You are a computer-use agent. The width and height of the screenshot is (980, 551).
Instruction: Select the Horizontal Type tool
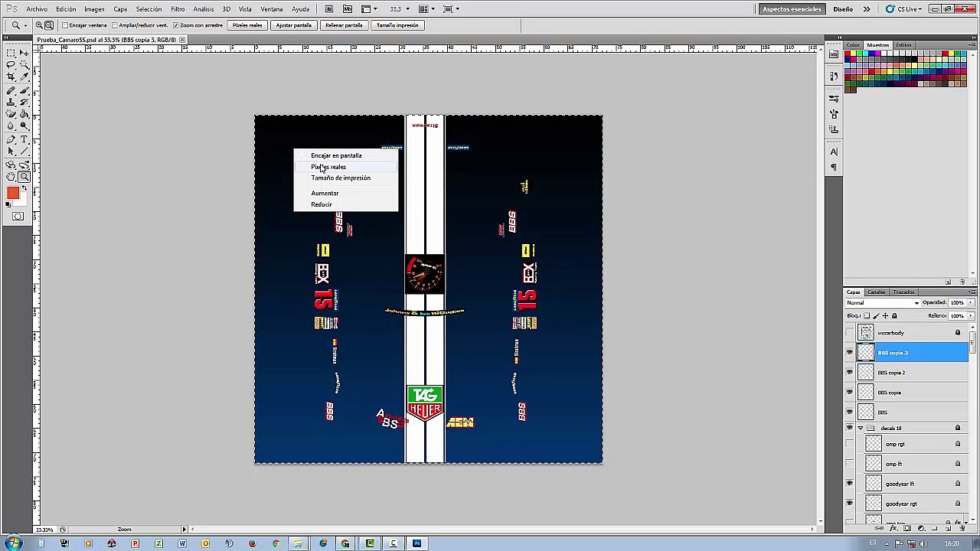point(24,140)
